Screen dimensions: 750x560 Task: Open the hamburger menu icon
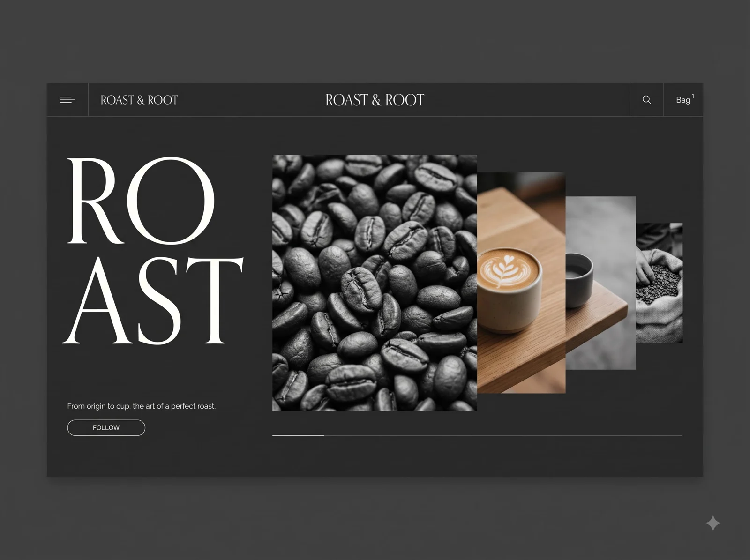point(67,100)
